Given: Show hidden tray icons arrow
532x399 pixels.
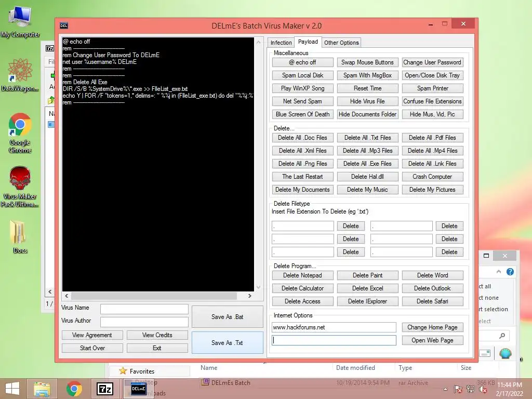Looking at the screenshot, I should pos(445,389).
